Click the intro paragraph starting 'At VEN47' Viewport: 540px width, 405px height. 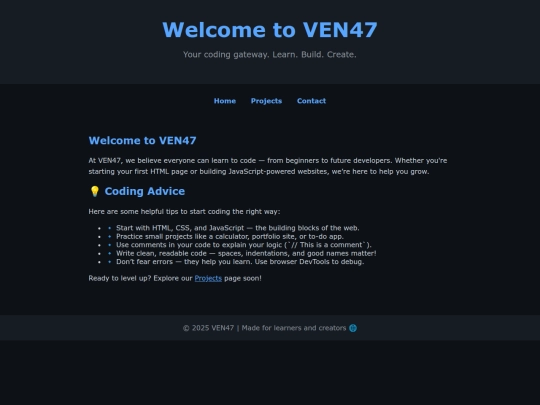coord(268,166)
